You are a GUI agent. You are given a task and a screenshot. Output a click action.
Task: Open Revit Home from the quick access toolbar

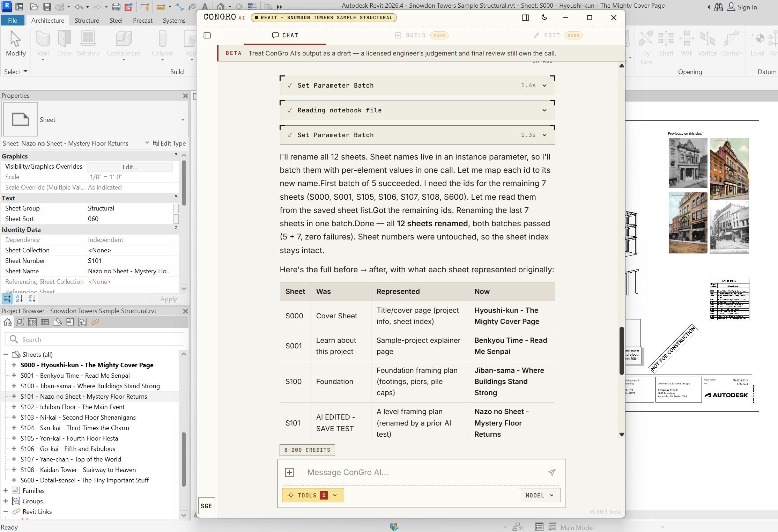pyautogui.click(x=19, y=7)
